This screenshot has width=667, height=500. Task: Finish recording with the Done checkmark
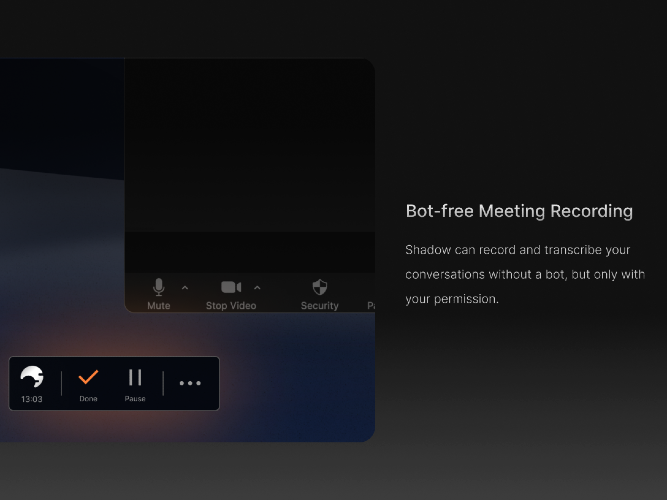click(88, 384)
